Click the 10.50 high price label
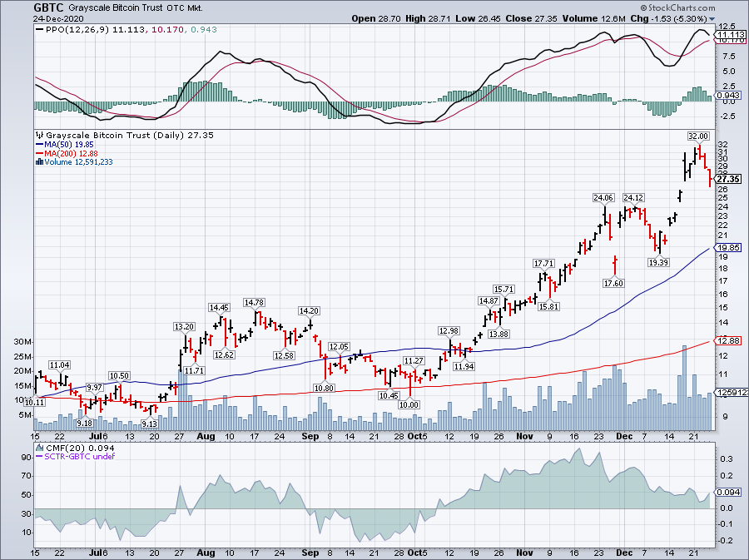The height and width of the screenshot is (560, 749). coord(119,376)
